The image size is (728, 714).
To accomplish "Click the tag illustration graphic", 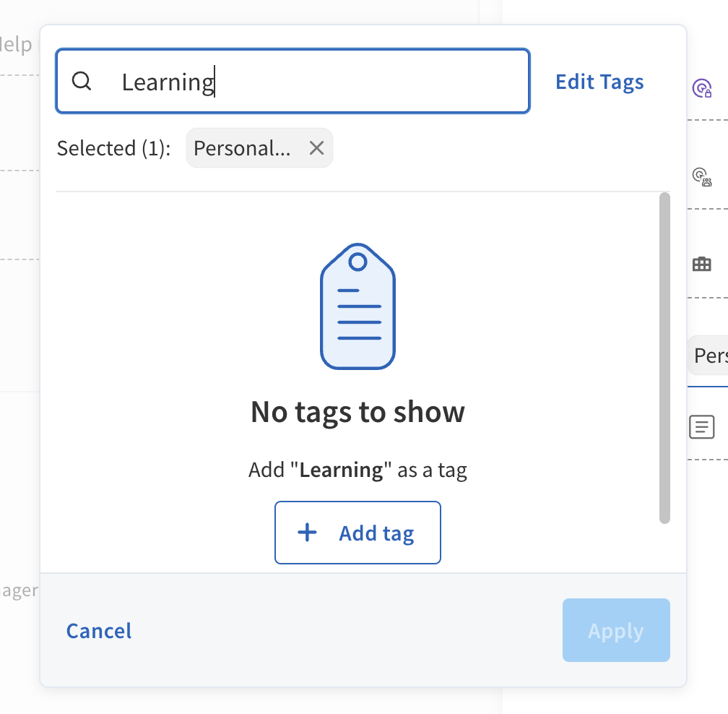I will (357, 309).
